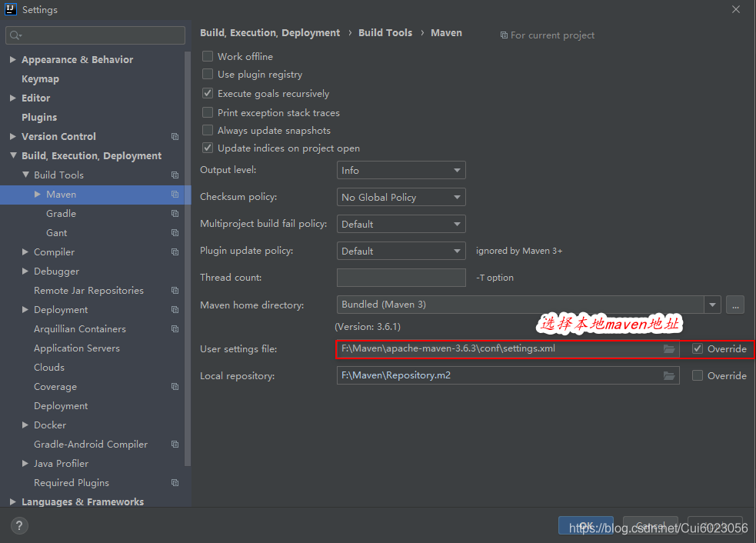
Task: Expand the Compiler tree node
Action: pyautogui.click(x=25, y=252)
